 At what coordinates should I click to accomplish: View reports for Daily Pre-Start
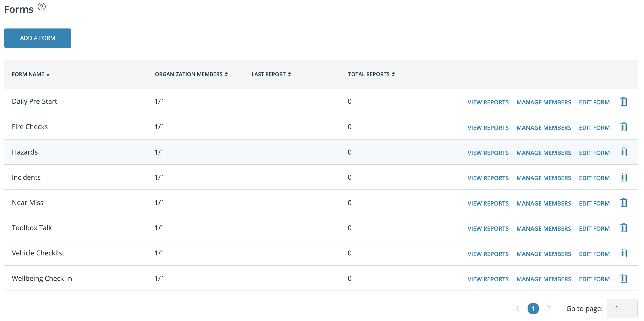[x=488, y=102]
